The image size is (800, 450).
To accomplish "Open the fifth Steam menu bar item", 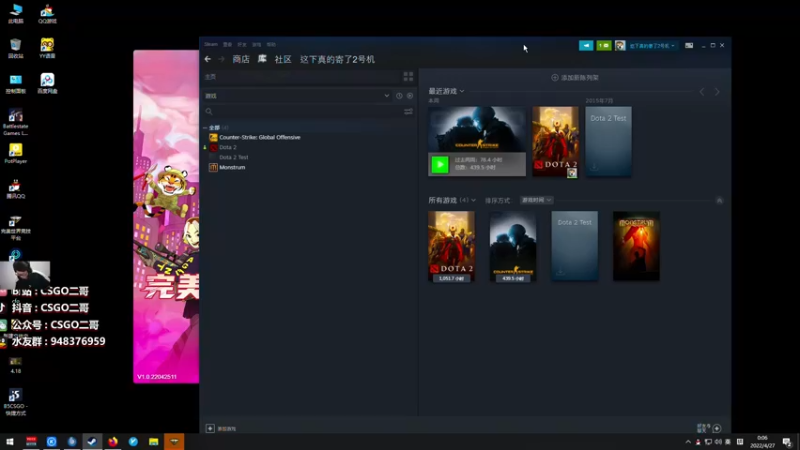I will point(271,44).
